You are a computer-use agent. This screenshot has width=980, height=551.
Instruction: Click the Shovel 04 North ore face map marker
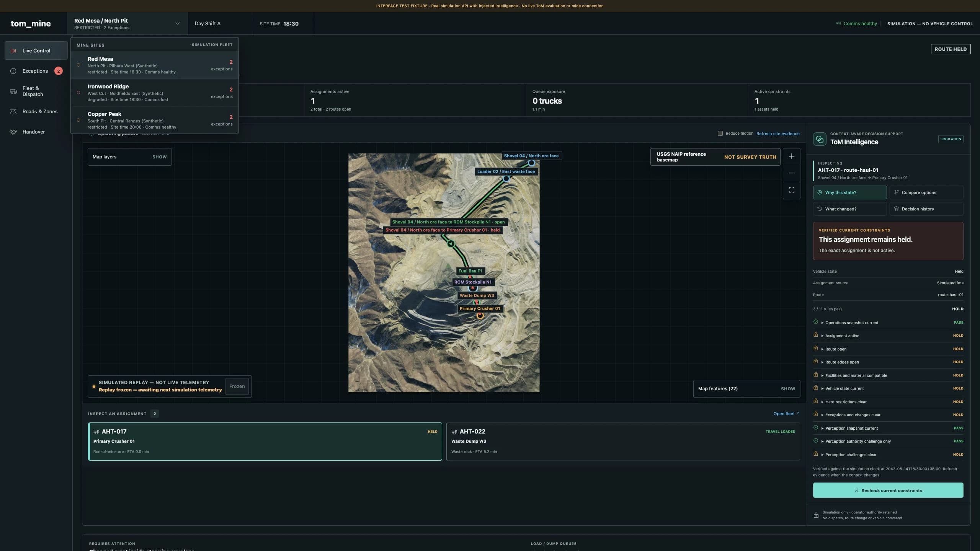coord(531,163)
